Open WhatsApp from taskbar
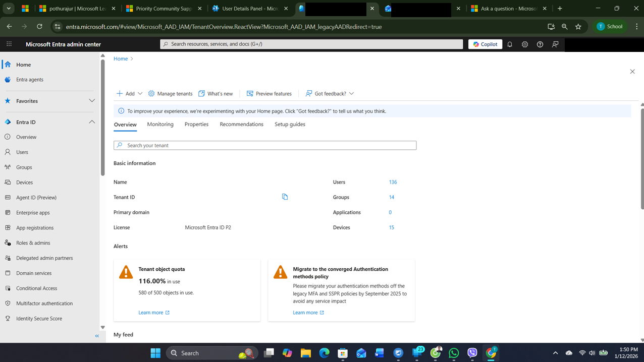 (x=454, y=353)
